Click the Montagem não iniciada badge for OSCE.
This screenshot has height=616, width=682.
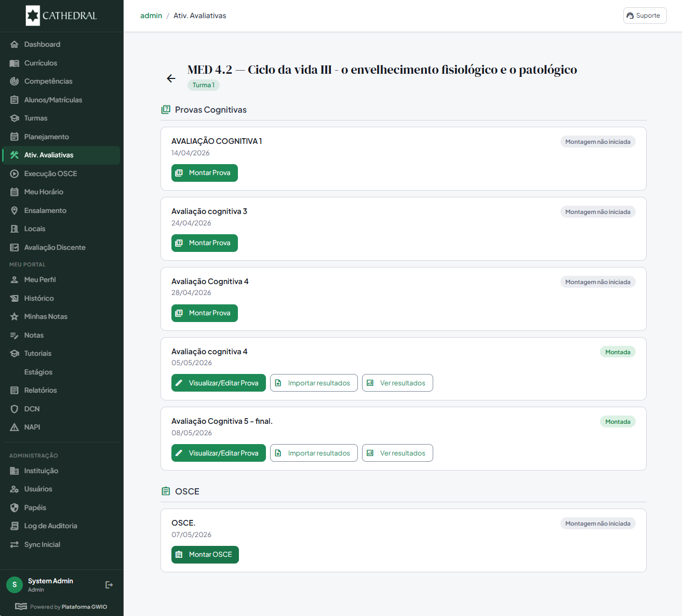pos(598,524)
